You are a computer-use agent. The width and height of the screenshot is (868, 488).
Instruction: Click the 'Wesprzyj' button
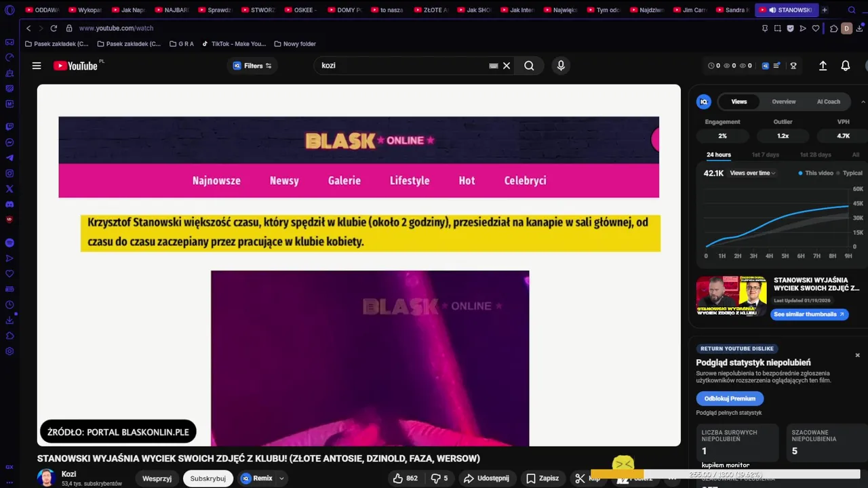tap(157, 479)
